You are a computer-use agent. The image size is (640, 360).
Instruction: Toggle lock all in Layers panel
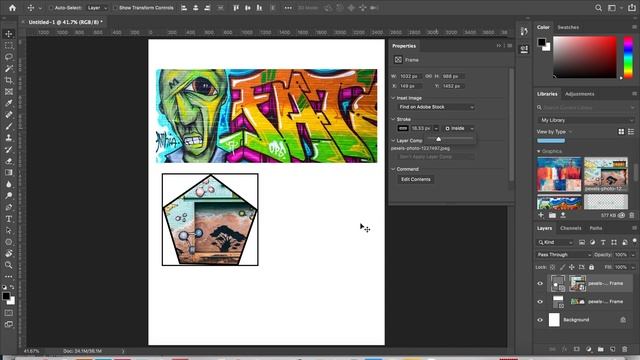click(591, 267)
